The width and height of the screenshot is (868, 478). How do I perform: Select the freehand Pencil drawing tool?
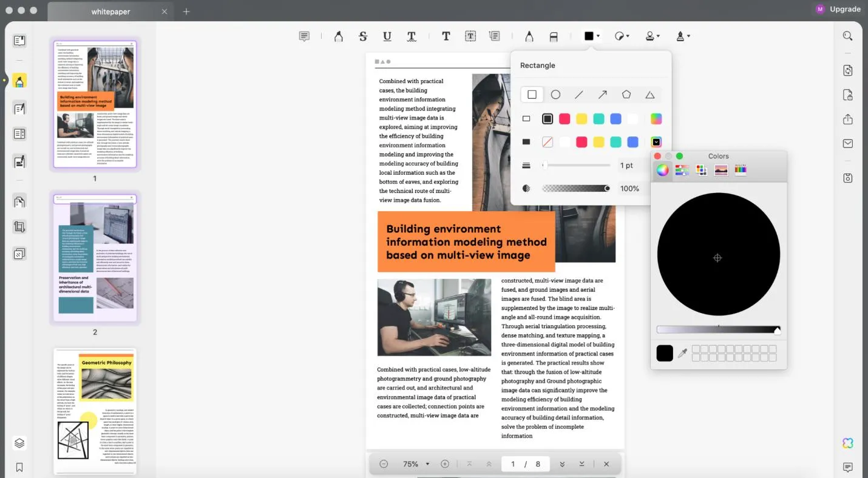point(529,36)
